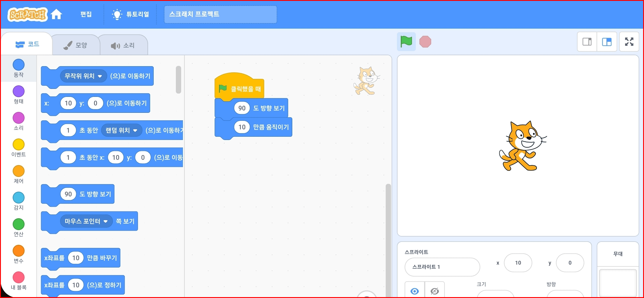Click the cat sprite on the stage

tap(523, 146)
